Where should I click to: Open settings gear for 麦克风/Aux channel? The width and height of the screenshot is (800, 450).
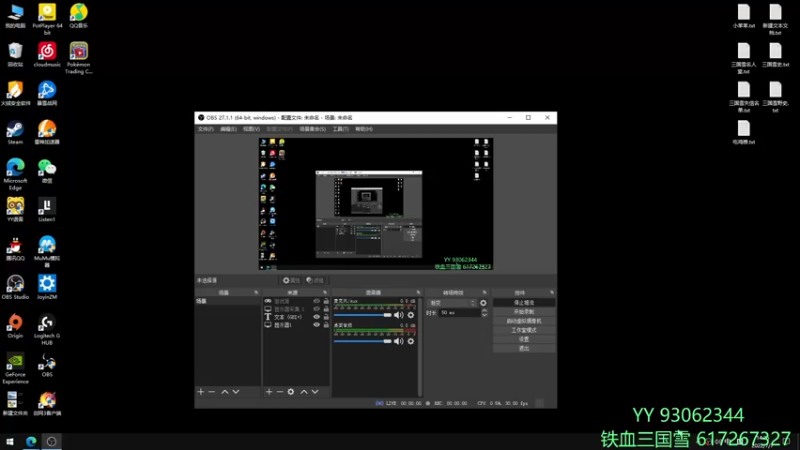coord(411,315)
